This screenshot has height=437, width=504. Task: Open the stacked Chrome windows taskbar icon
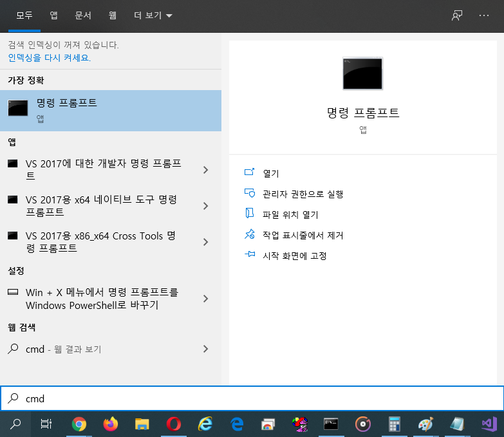point(268,424)
